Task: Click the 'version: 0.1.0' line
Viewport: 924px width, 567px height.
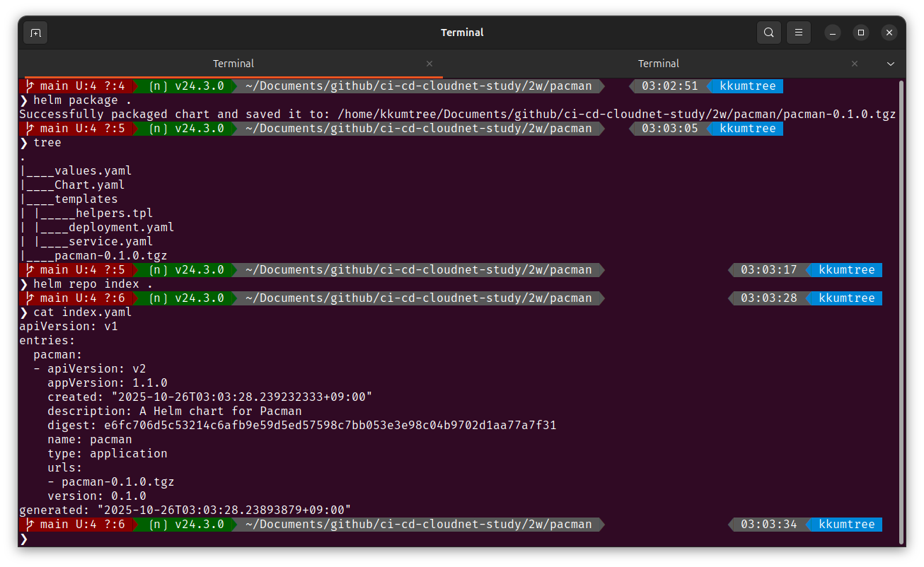Action: (x=96, y=496)
